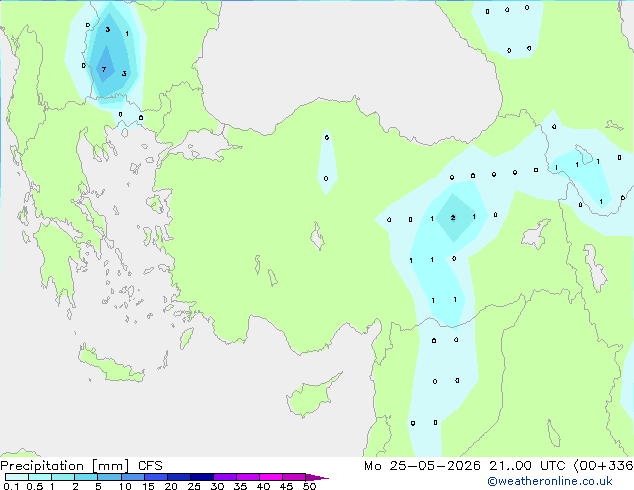Click the legend label '40'
Screen dimensions: 634x490
click(x=263, y=486)
